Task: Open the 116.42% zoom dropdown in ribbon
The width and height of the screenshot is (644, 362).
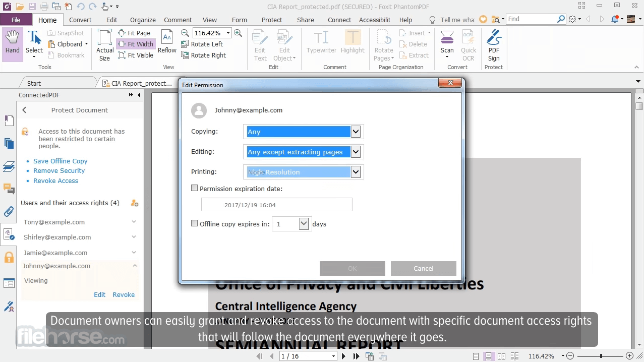Action: [x=228, y=33]
